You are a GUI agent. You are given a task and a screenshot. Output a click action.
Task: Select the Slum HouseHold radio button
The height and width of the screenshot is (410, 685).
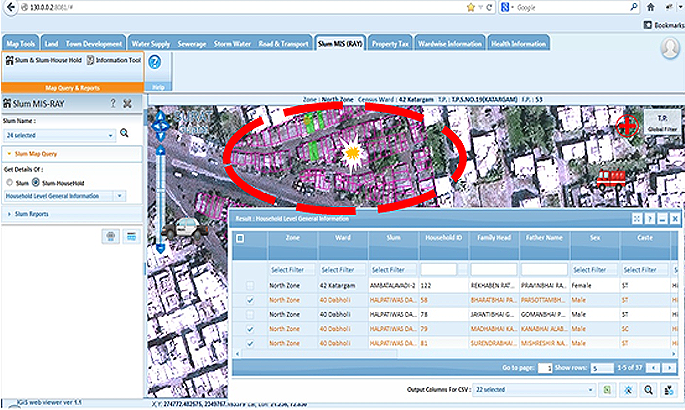(x=36, y=183)
